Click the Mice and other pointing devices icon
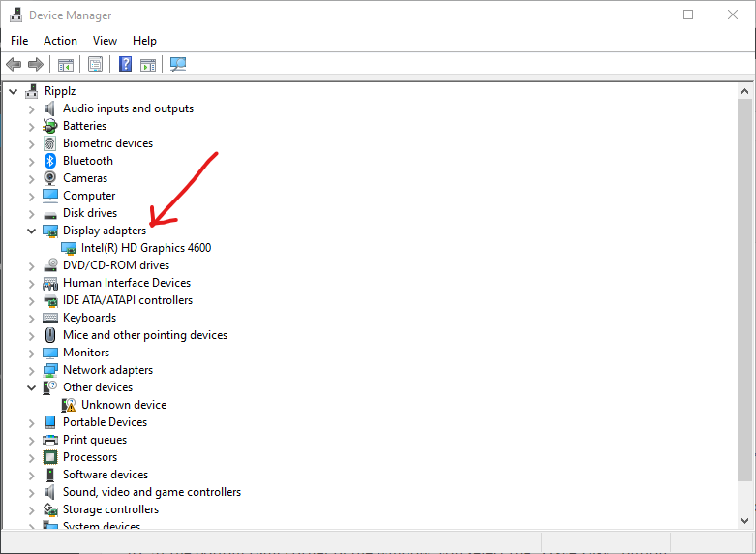Screen dimensions: 756x554 50,335
